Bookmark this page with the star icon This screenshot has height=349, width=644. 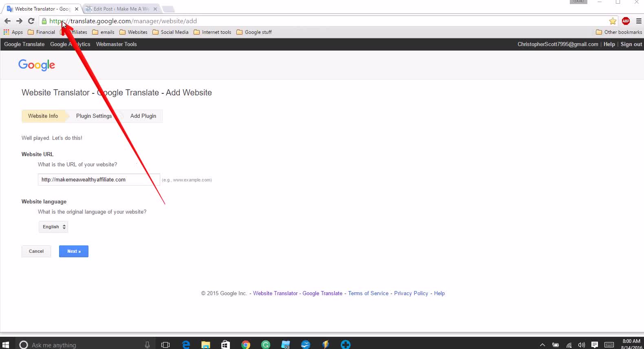coord(613,21)
